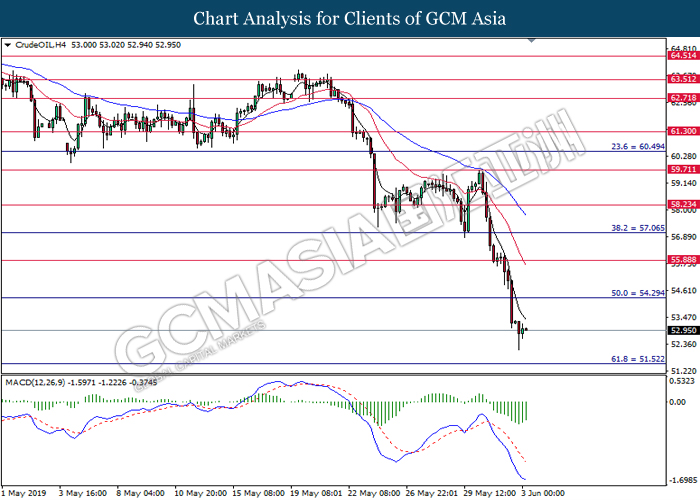
Task: Click the '22 May 08:00' time label
Action: [x=374, y=493]
